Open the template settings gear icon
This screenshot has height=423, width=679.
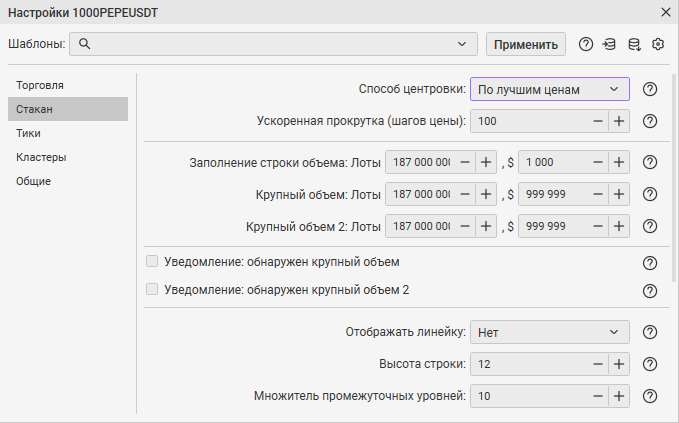tap(658, 44)
